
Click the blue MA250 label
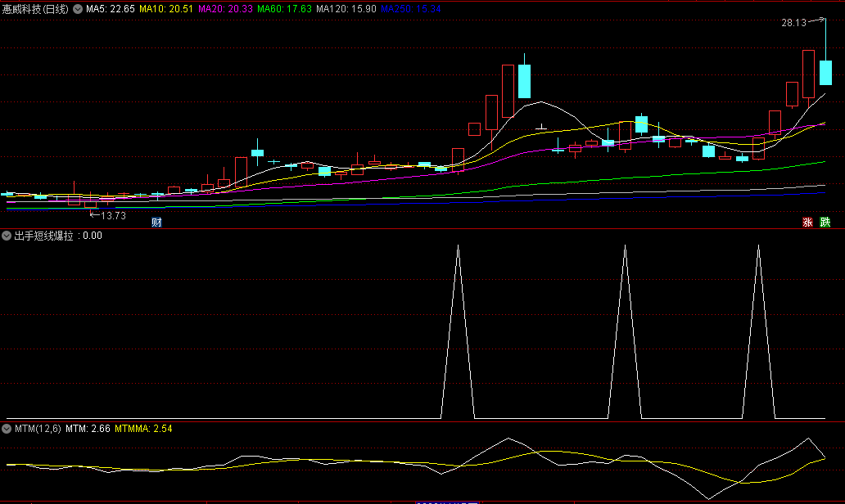(x=411, y=9)
